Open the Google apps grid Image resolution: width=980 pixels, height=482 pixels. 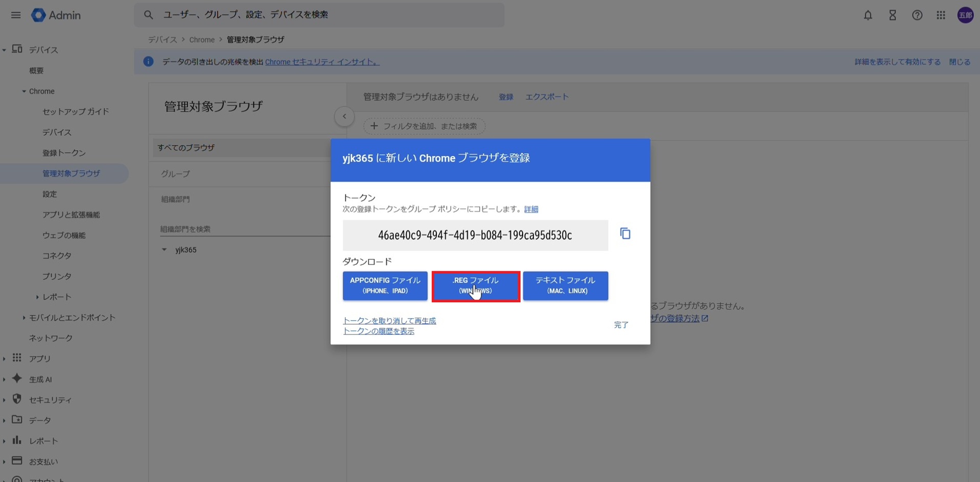pyautogui.click(x=941, y=15)
